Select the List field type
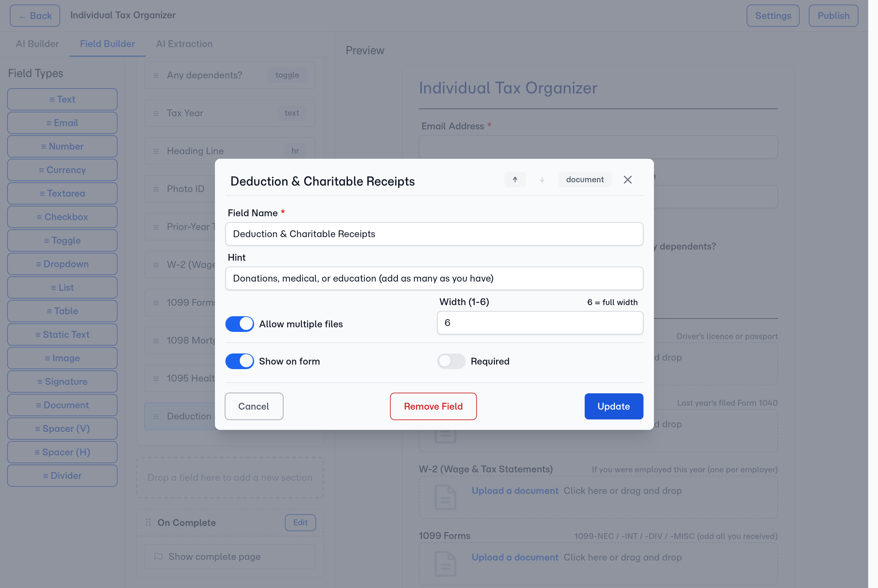 [62, 287]
